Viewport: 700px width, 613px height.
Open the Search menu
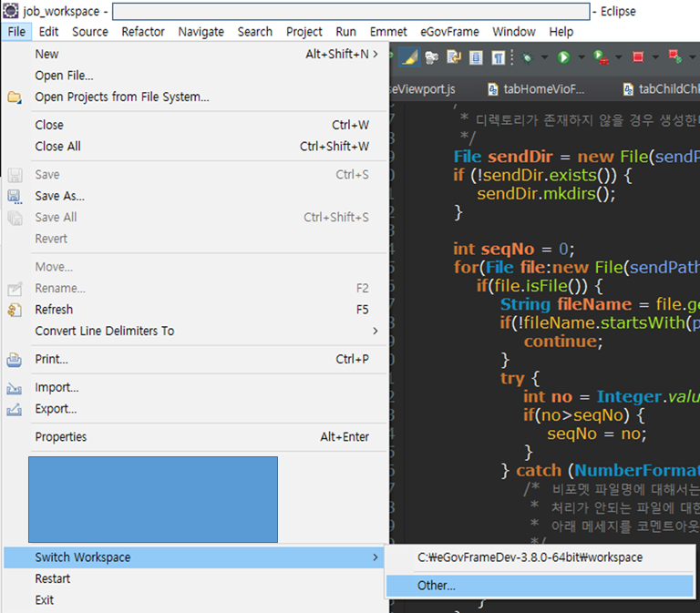pos(255,32)
